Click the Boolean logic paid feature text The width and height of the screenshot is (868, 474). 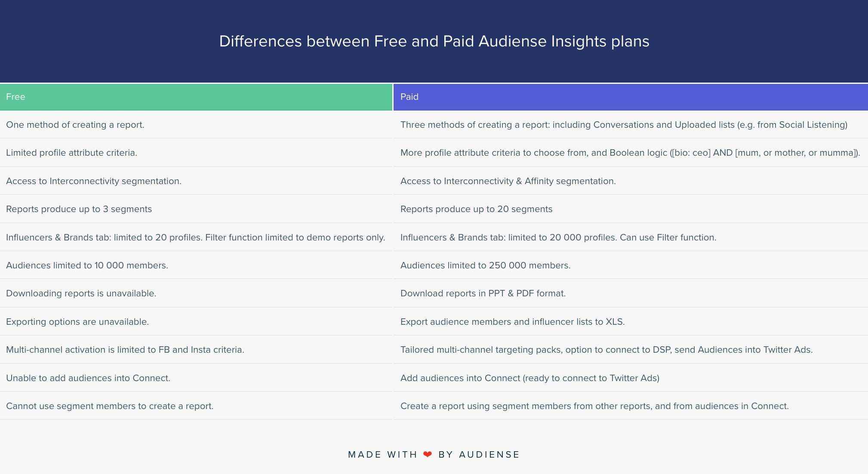point(631,153)
